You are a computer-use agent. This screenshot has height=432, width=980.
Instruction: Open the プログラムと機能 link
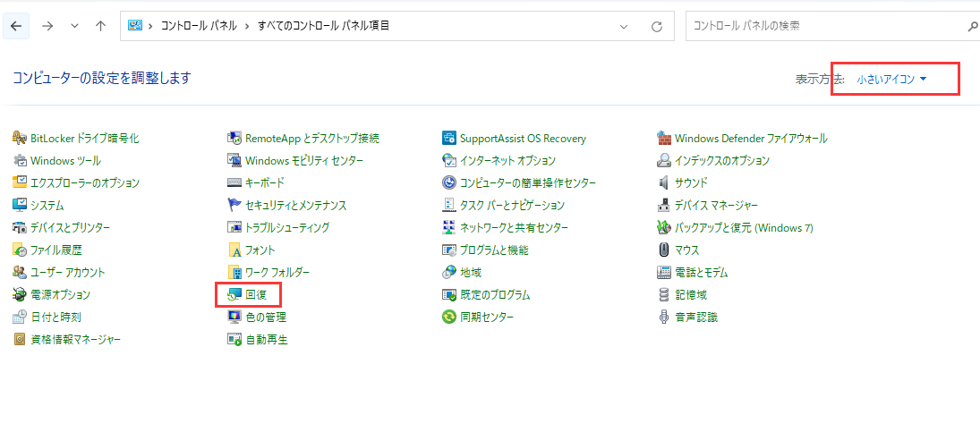point(494,250)
